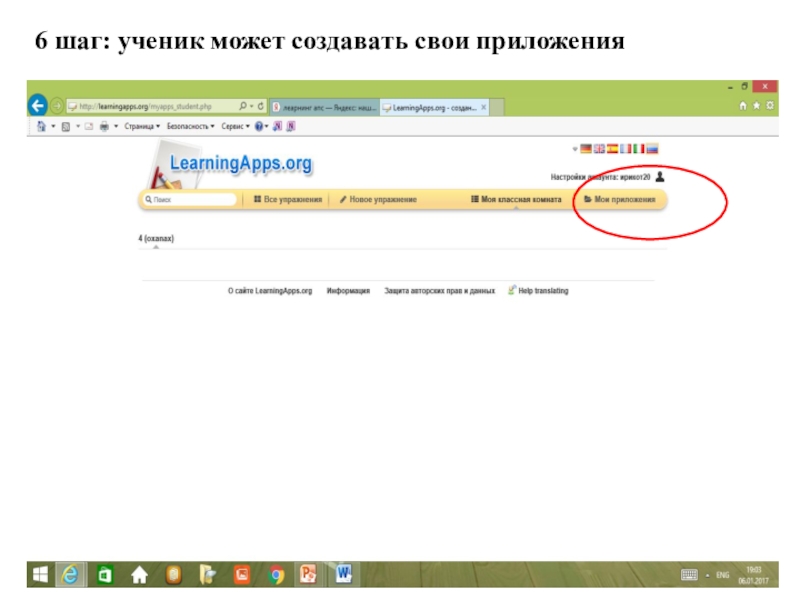Open Google Chrome from the taskbar
The height and width of the screenshot is (600, 800).
[x=276, y=574]
